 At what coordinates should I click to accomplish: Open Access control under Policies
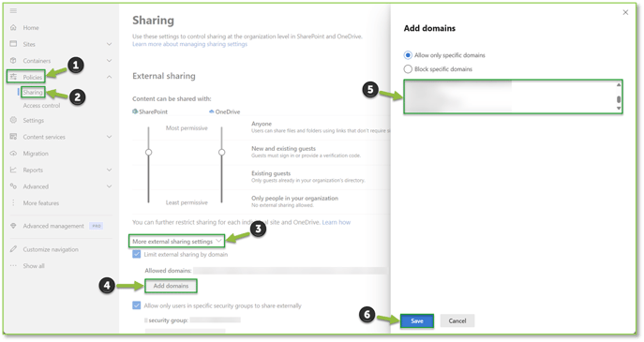pos(41,106)
